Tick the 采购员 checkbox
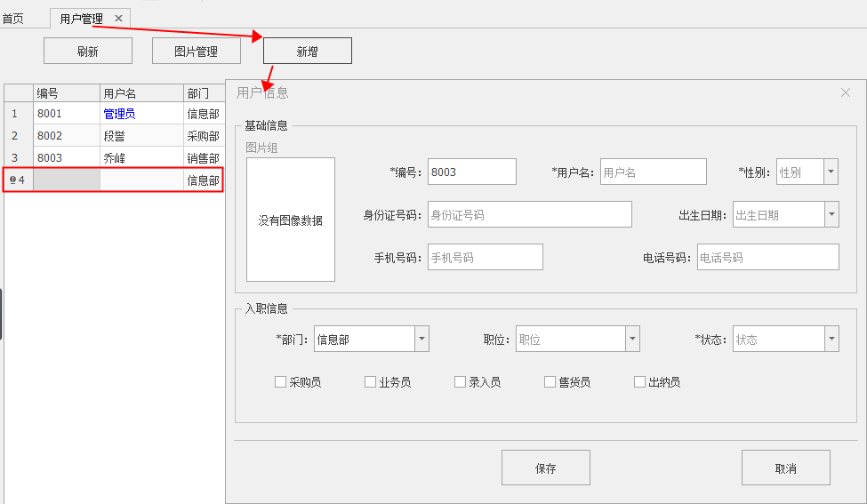 coord(280,382)
